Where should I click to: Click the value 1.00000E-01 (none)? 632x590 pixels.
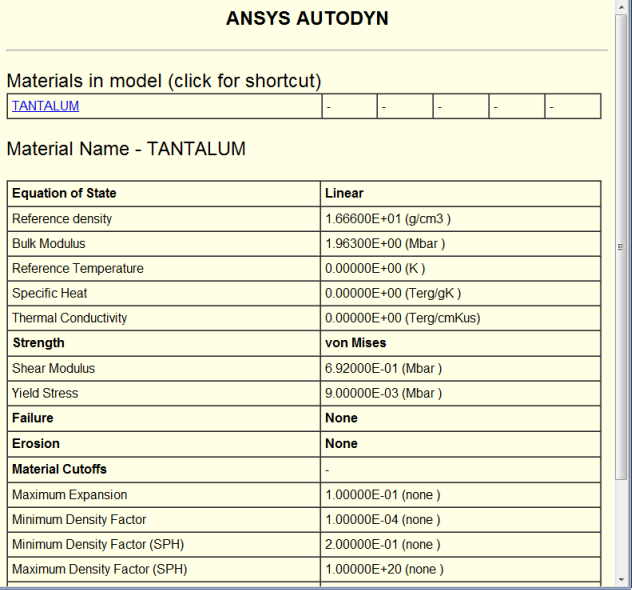pyautogui.click(x=383, y=495)
